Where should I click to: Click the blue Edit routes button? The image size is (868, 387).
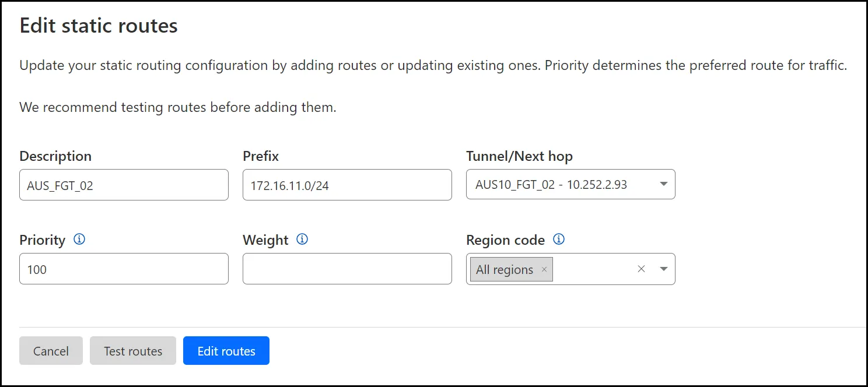click(226, 350)
